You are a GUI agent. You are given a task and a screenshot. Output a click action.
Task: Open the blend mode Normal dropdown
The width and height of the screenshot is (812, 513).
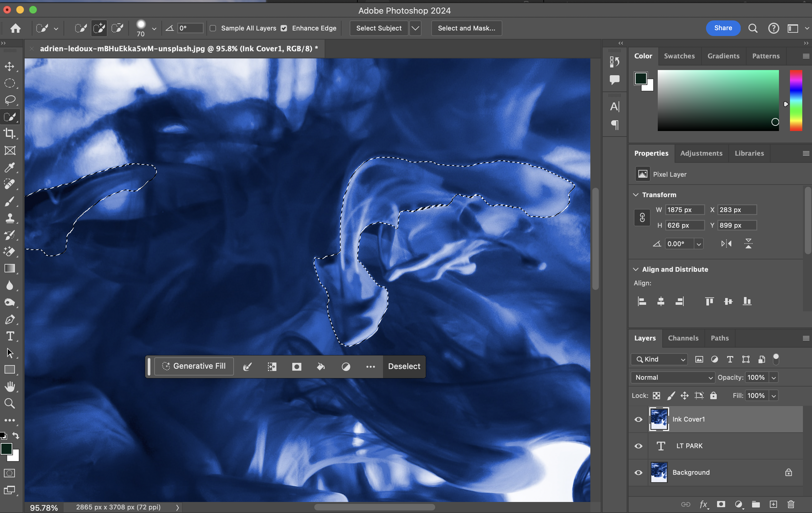[x=673, y=377]
